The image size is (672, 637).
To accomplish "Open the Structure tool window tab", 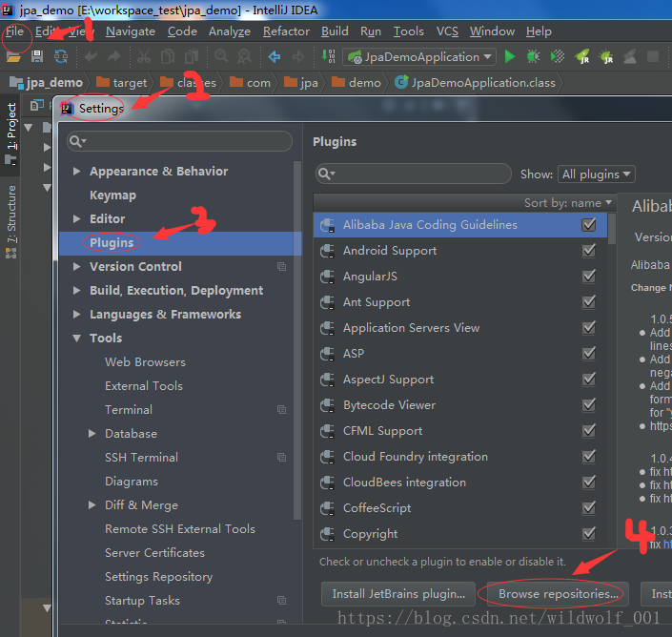I will click(10, 221).
